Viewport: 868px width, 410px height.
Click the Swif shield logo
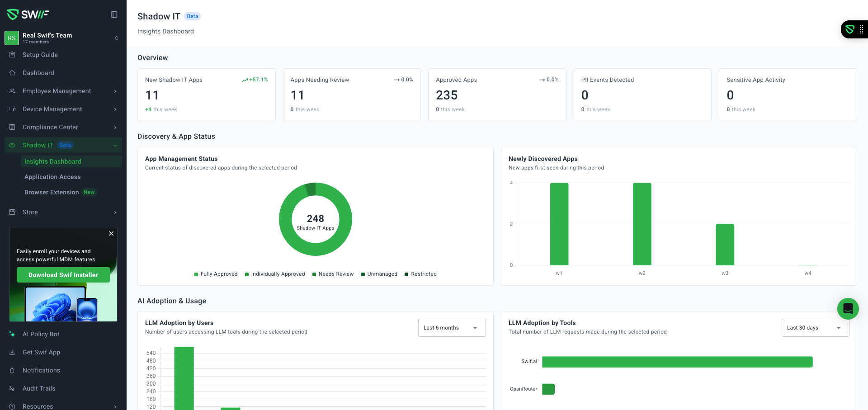click(13, 14)
